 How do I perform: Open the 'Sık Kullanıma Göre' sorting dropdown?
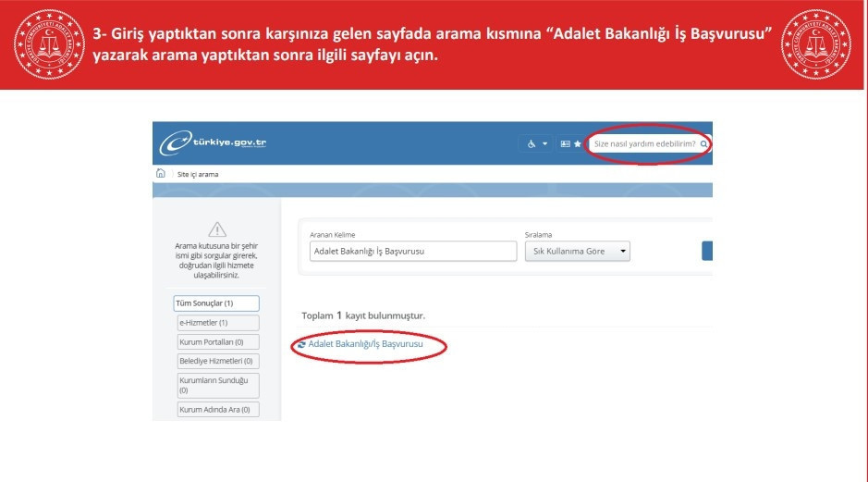click(x=578, y=251)
